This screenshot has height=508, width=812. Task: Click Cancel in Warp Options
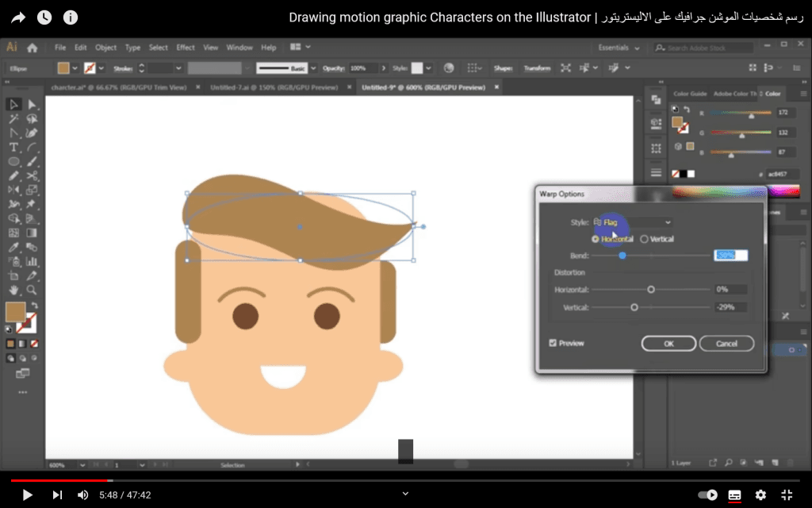pos(726,343)
